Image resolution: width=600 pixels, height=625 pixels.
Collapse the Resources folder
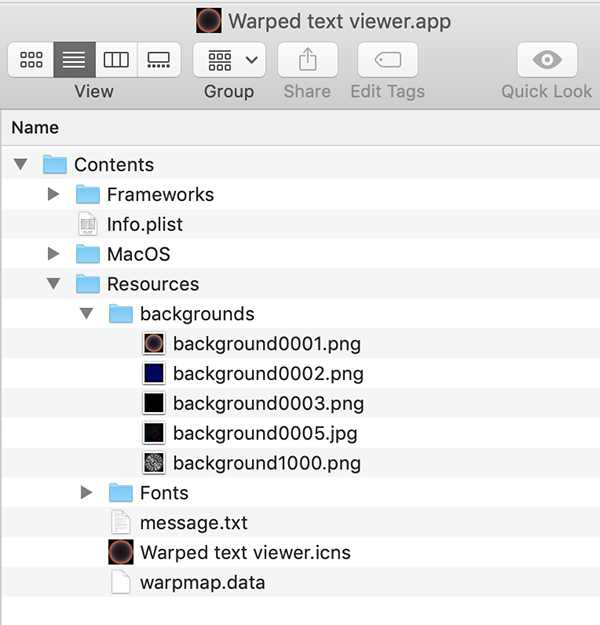point(53,283)
